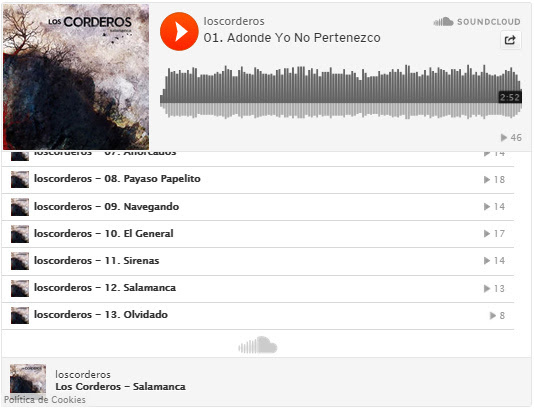The height and width of the screenshot is (408, 534).
Task: Click the gray SoundCloud cloud icon below playlist
Action: coord(257,345)
